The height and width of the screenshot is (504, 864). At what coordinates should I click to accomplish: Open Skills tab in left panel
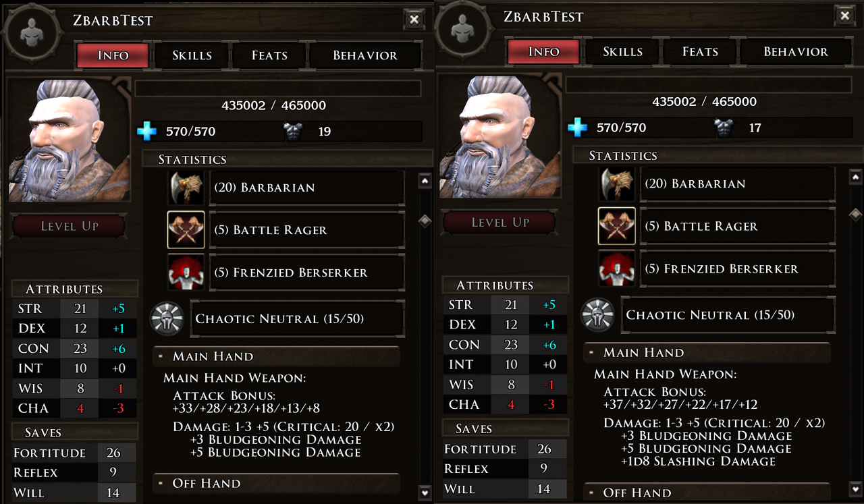click(x=192, y=55)
